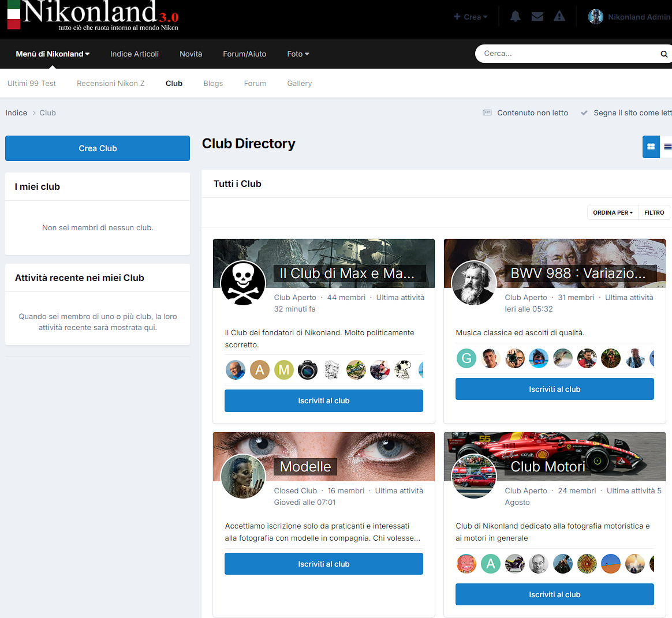This screenshot has height=618, width=672.
Task: Click Nikonland Admin avatar
Action: pyautogui.click(x=595, y=17)
